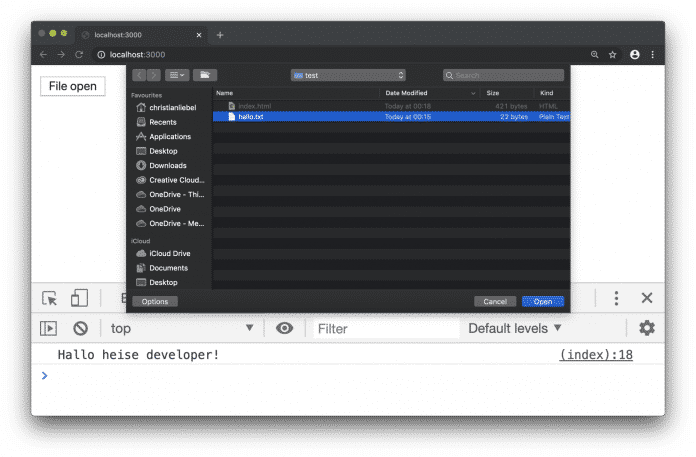Image resolution: width=696 pixels, height=457 pixels.
Task: Toggle DevTools device toolbar icon
Action: [x=79, y=298]
